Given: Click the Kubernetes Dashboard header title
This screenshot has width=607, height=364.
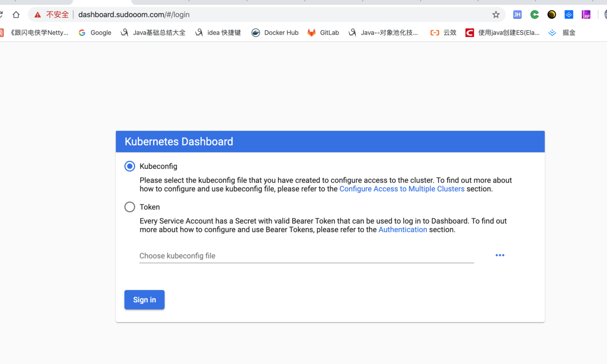Looking at the screenshot, I should pyautogui.click(x=179, y=142).
